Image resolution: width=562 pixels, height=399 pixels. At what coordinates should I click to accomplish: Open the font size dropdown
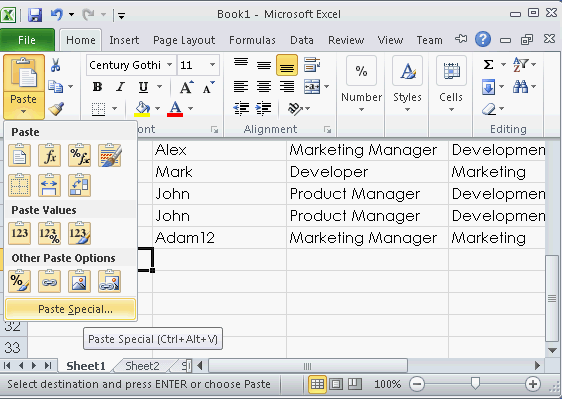(213, 65)
